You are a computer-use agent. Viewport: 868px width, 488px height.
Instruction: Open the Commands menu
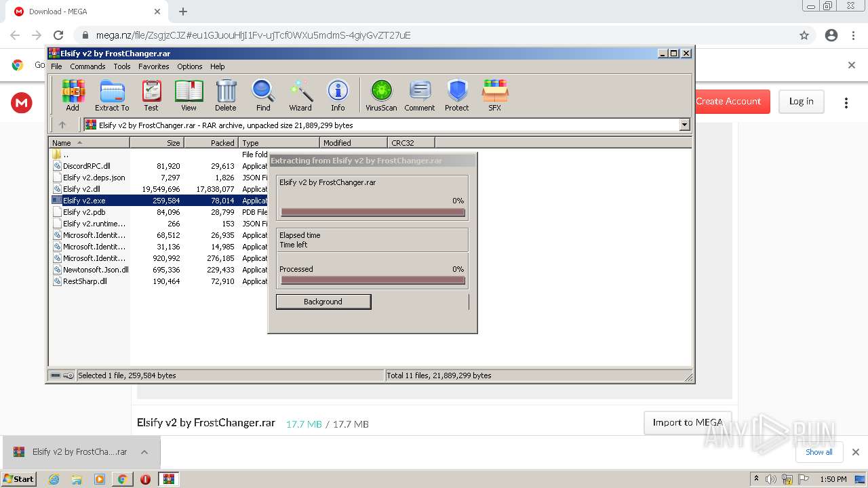pos(87,66)
